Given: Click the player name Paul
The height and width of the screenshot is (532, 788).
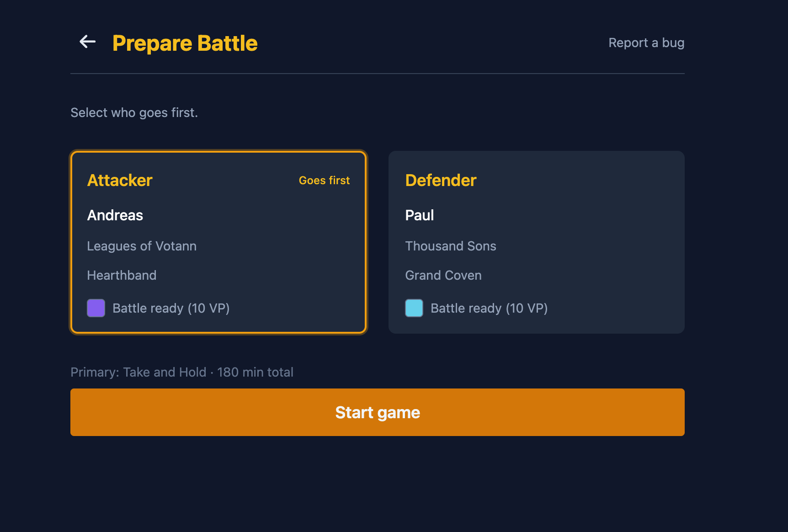Looking at the screenshot, I should [419, 215].
